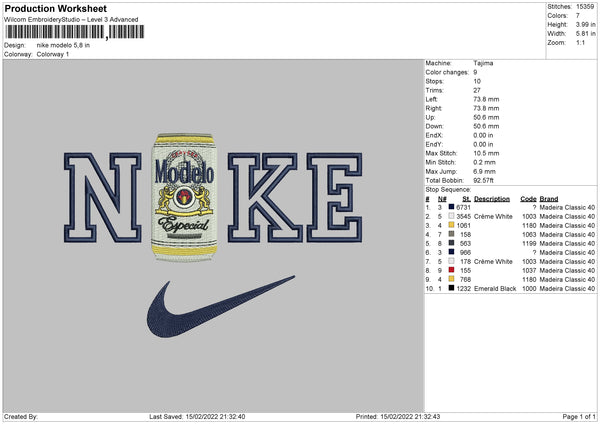Screen dimensions: 600x424
Task: Select the gray swatch beside stitch count 158
Action: pyautogui.click(x=452, y=234)
